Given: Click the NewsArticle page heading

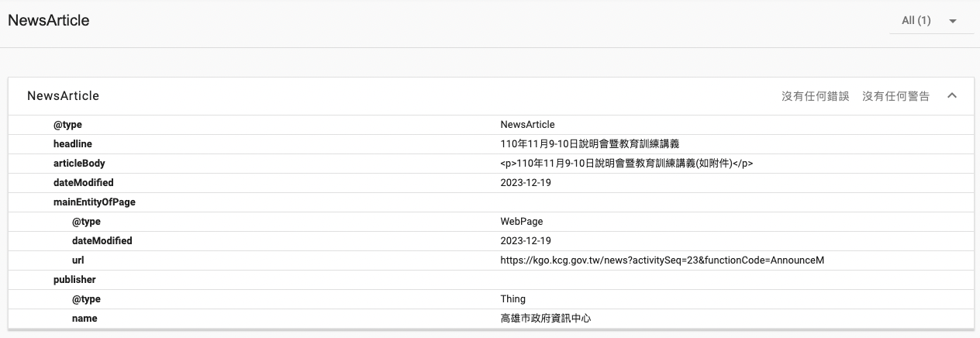Looking at the screenshot, I should pyautogui.click(x=49, y=21).
